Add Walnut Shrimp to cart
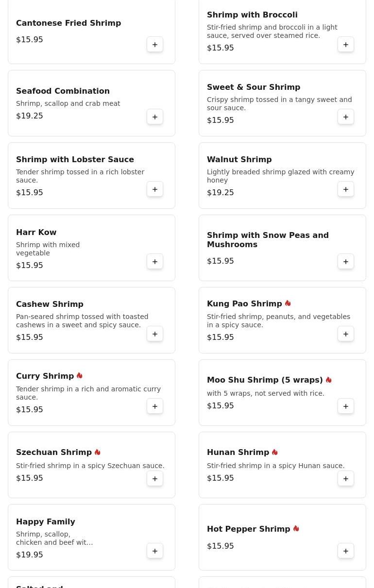Image resolution: width=374 pixels, height=588 pixels. 346,189
